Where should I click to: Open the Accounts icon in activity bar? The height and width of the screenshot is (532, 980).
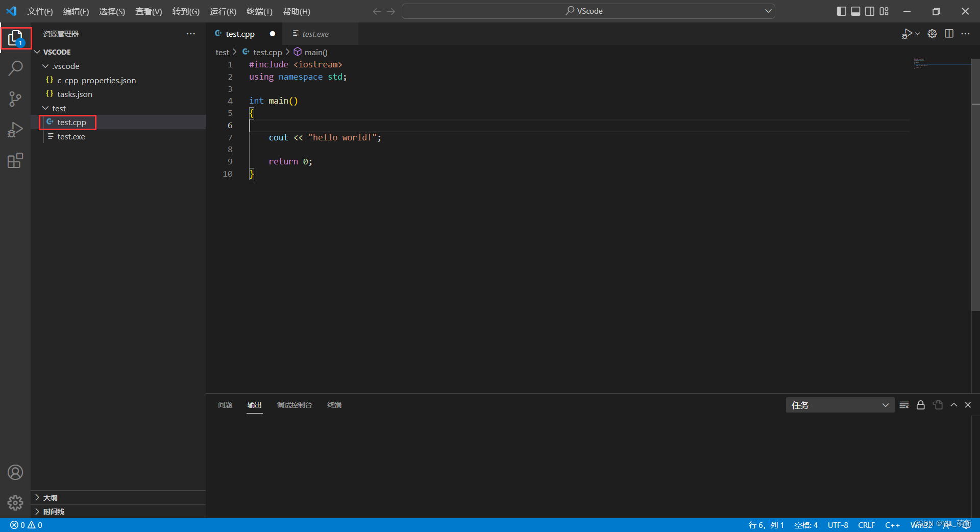(15, 472)
